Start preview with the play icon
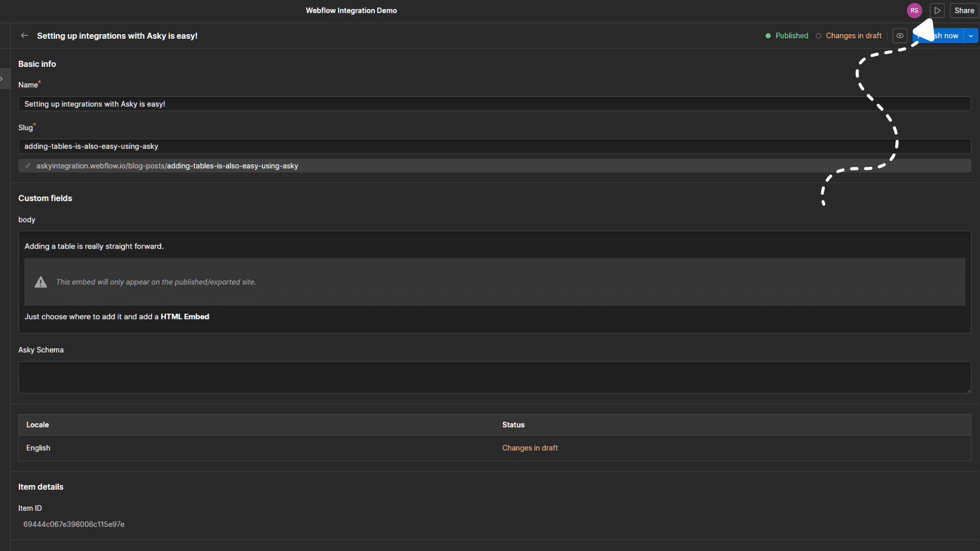 937,10
